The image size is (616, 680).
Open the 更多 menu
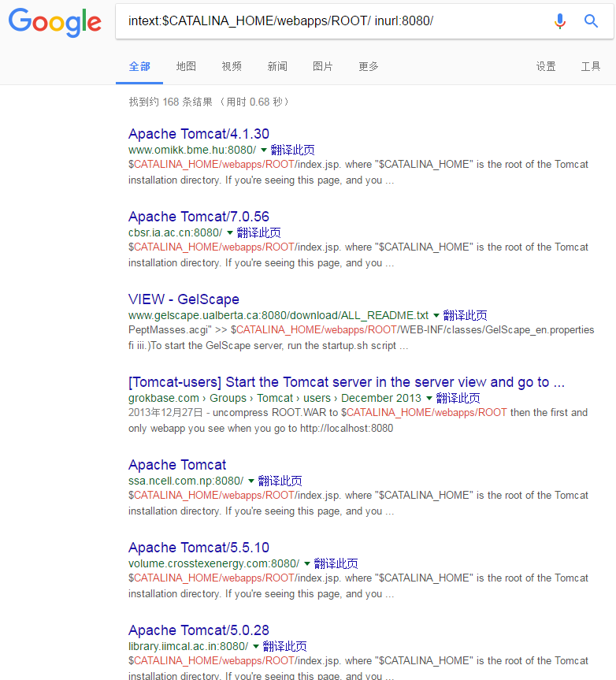(369, 66)
